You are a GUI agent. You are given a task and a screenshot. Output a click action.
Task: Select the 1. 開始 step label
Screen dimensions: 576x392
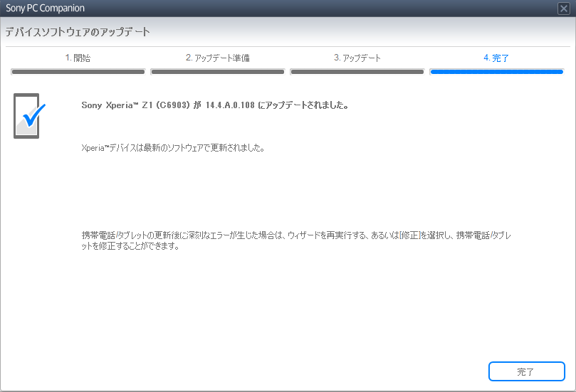tap(78, 58)
